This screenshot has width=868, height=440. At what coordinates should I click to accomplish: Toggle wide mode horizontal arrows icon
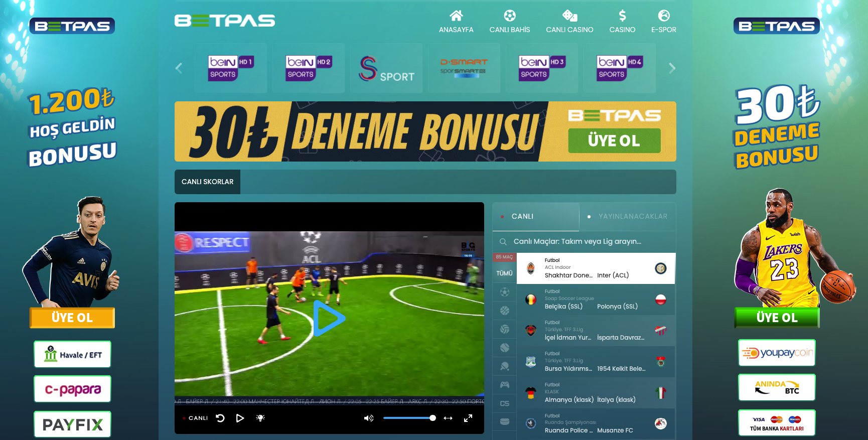448,418
